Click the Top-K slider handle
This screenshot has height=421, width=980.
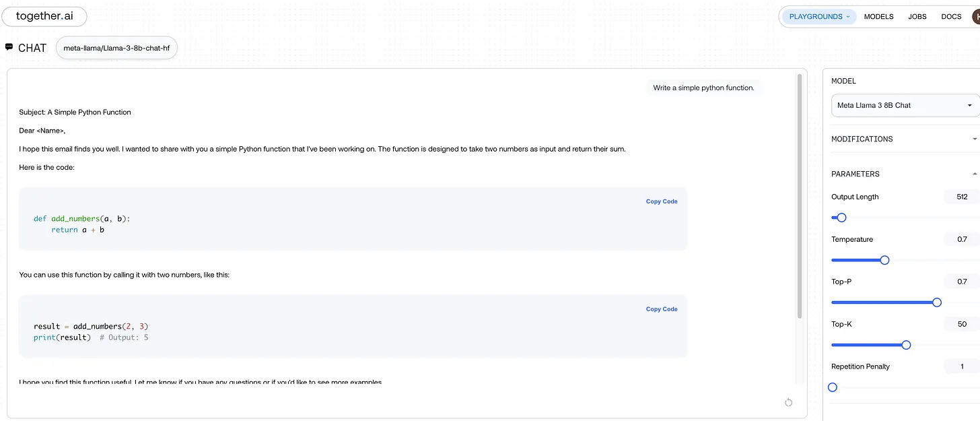(906, 345)
